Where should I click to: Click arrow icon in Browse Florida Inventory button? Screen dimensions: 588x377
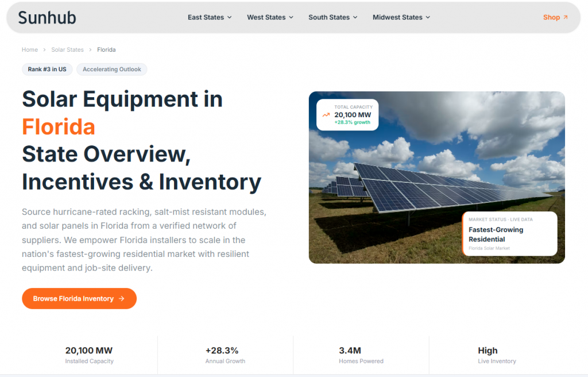pyautogui.click(x=122, y=298)
